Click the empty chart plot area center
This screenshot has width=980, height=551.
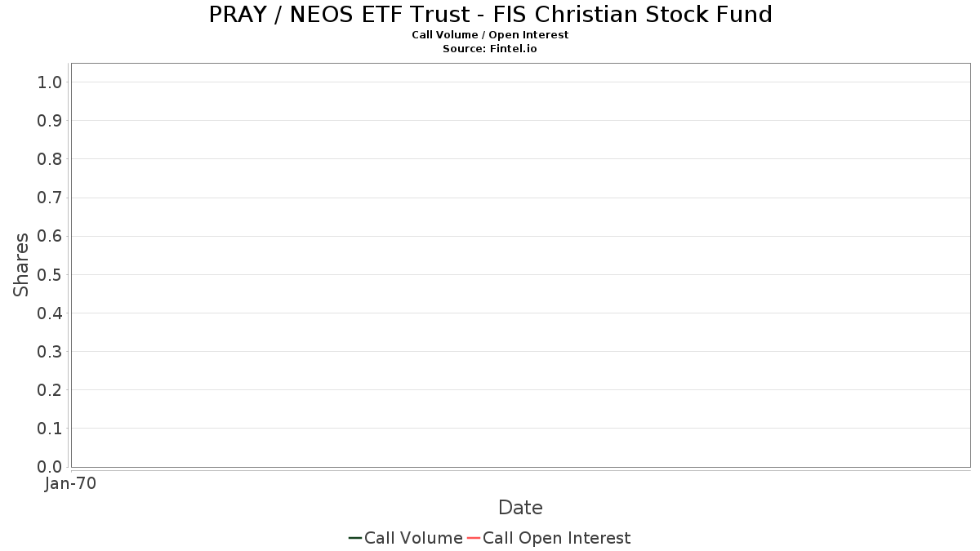(520, 265)
